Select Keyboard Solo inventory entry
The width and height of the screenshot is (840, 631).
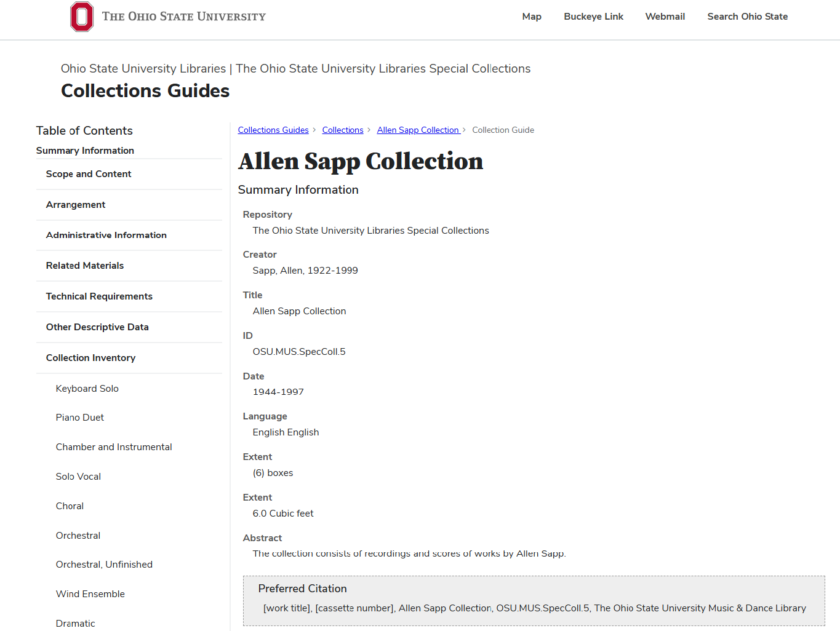(87, 389)
